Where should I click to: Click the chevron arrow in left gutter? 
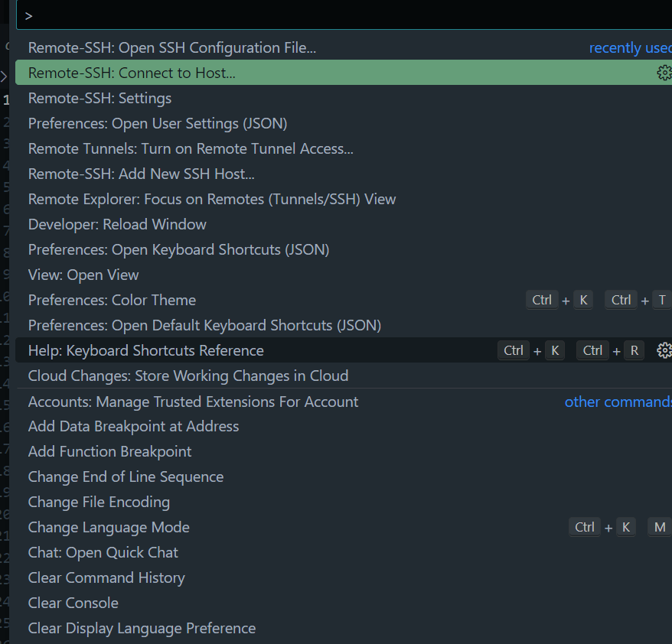4,76
